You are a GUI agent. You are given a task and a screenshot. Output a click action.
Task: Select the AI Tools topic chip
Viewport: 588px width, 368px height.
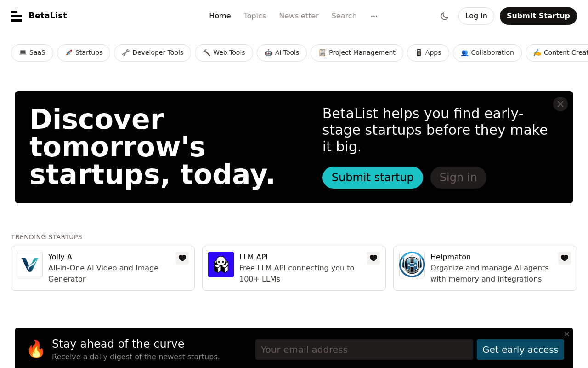[282, 53]
